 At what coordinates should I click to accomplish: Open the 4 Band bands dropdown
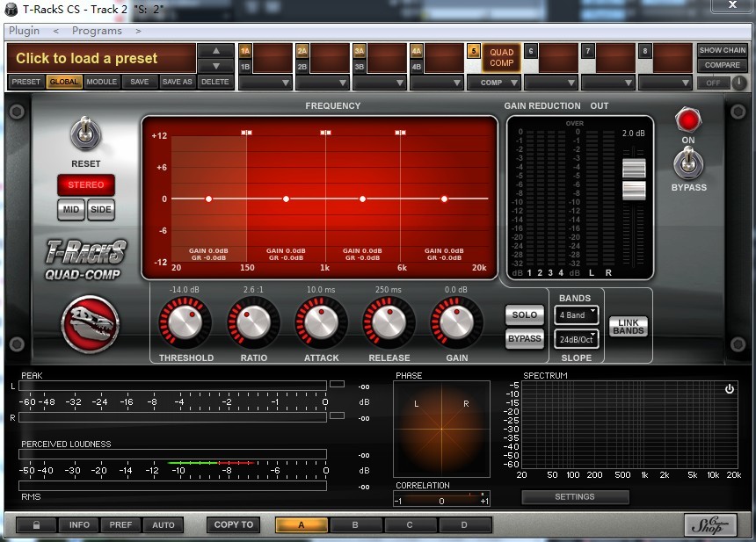click(x=577, y=315)
